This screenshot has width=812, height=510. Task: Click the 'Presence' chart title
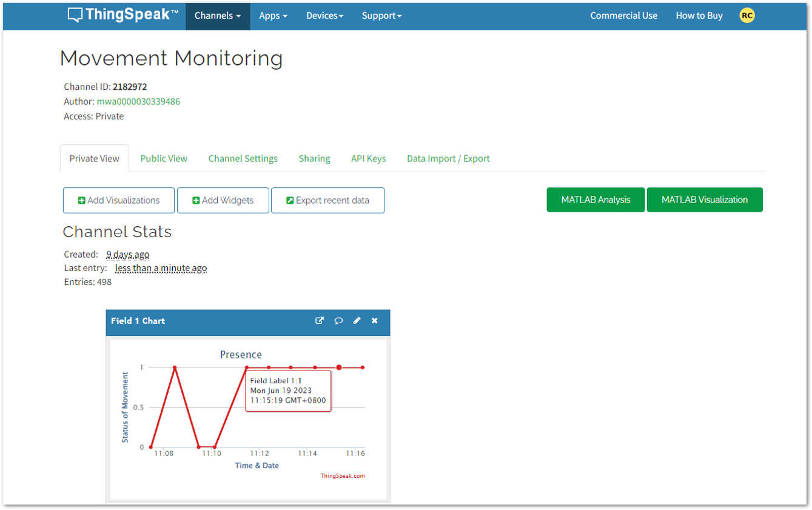[241, 355]
